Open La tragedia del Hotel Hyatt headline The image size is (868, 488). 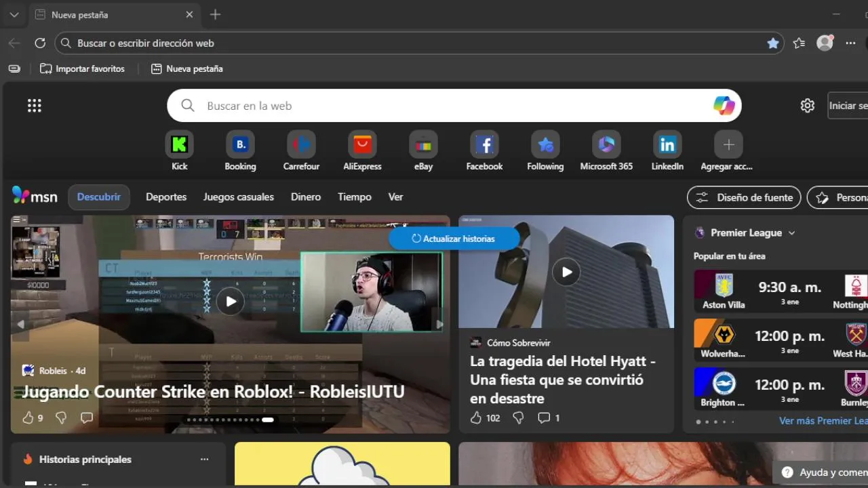tap(563, 380)
